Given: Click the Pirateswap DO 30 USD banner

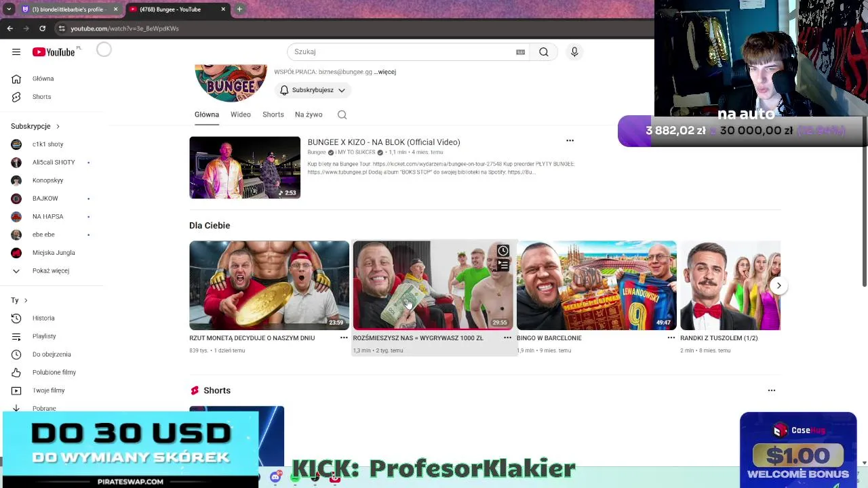Looking at the screenshot, I should [130, 449].
